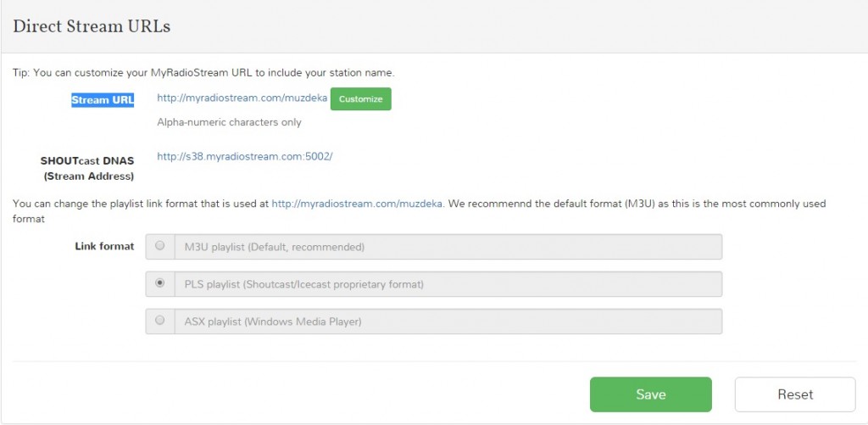Click the "Alpha-numeric characters only" hint text

click(229, 122)
